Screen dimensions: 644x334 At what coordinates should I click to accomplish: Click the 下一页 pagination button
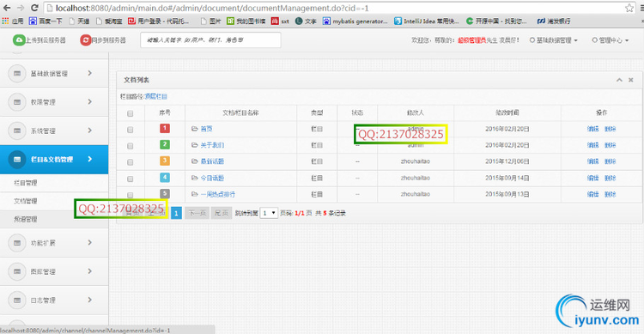pyautogui.click(x=197, y=213)
